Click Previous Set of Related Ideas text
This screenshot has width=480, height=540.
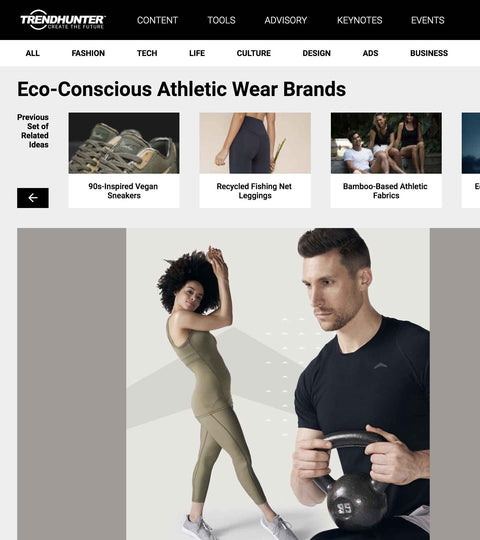(x=33, y=131)
